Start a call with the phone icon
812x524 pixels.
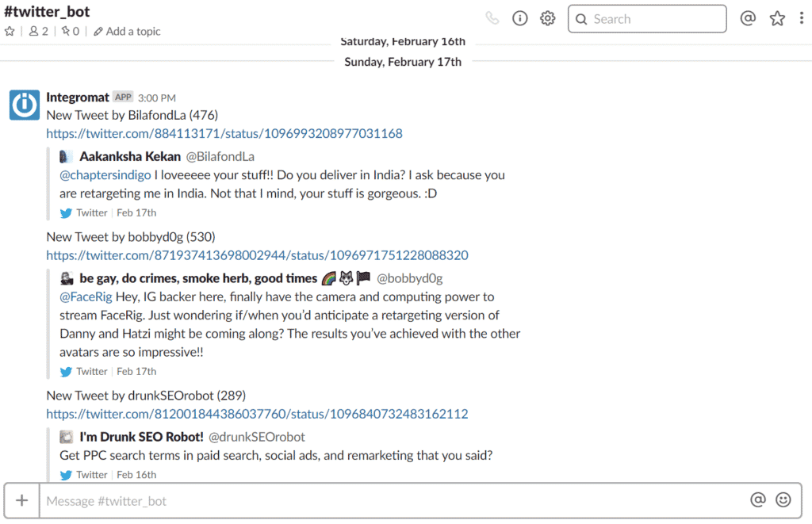(492, 19)
